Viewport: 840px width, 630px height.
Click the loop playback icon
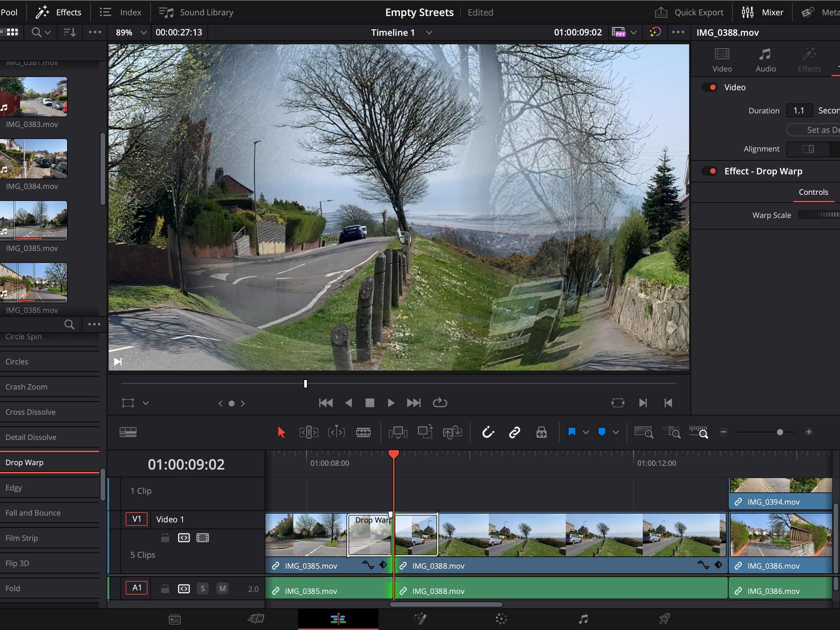coord(440,403)
